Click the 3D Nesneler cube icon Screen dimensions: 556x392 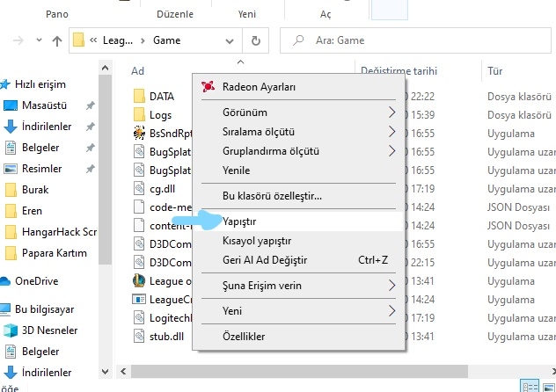point(11,330)
